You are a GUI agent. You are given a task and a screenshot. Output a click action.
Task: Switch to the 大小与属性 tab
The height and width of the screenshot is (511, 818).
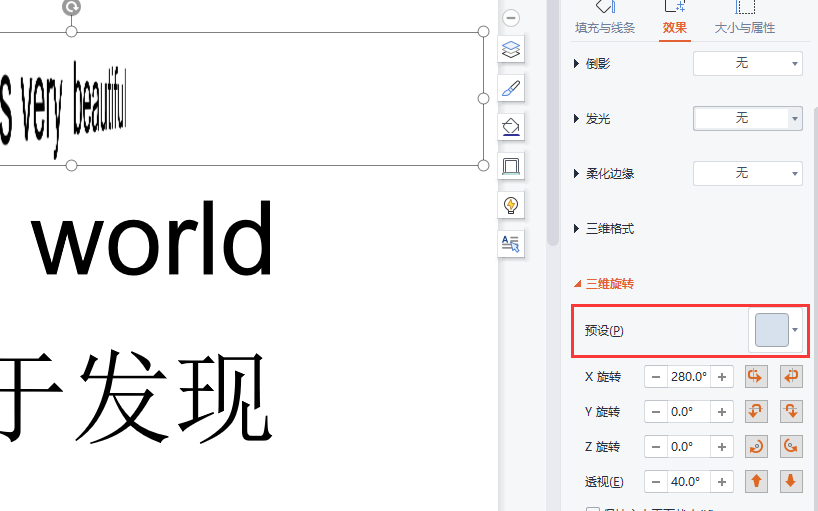coord(745,28)
